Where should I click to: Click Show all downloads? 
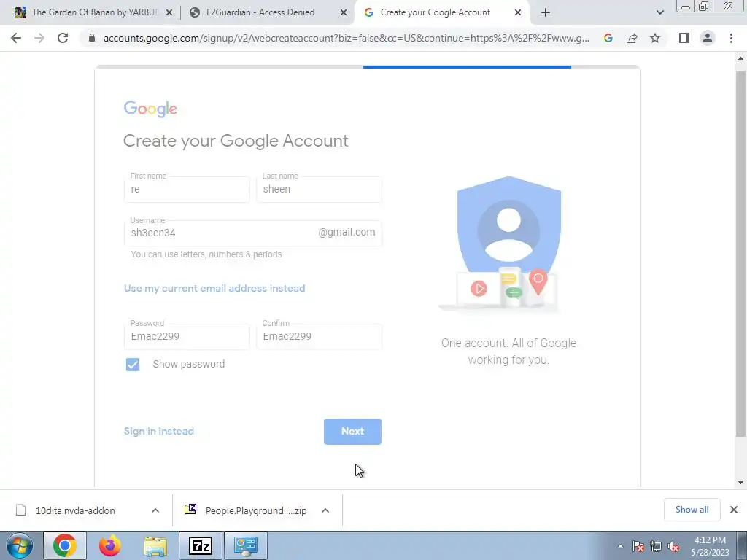[692, 510]
